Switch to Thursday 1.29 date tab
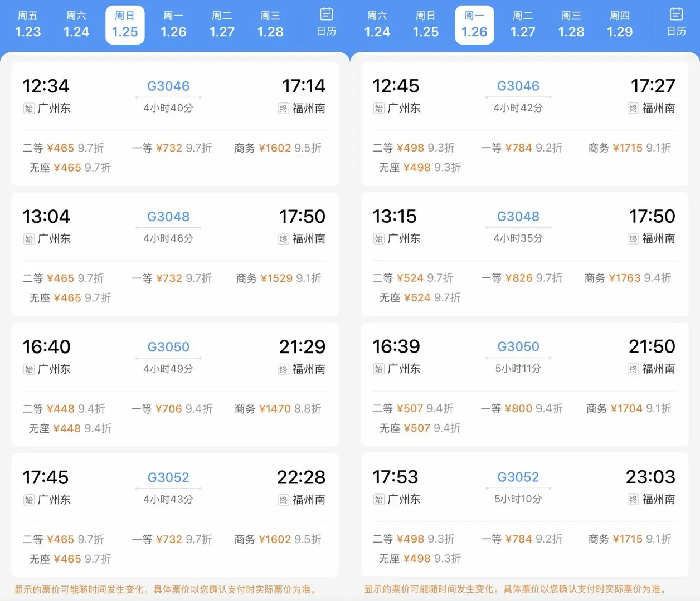Image resolution: width=700 pixels, height=601 pixels. [x=620, y=25]
